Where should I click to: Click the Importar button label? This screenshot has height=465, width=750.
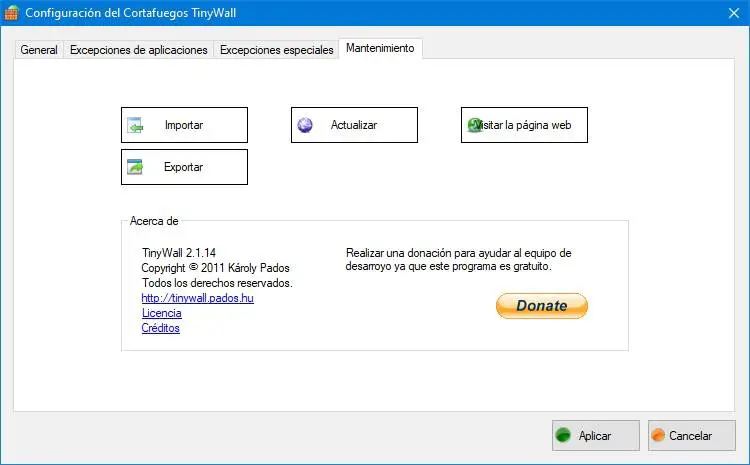point(184,125)
